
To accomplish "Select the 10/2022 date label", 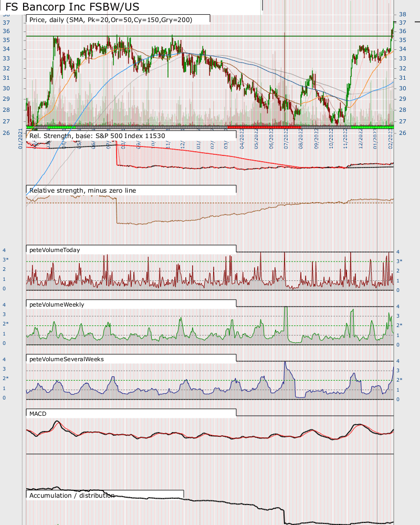I will (x=331, y=138).
